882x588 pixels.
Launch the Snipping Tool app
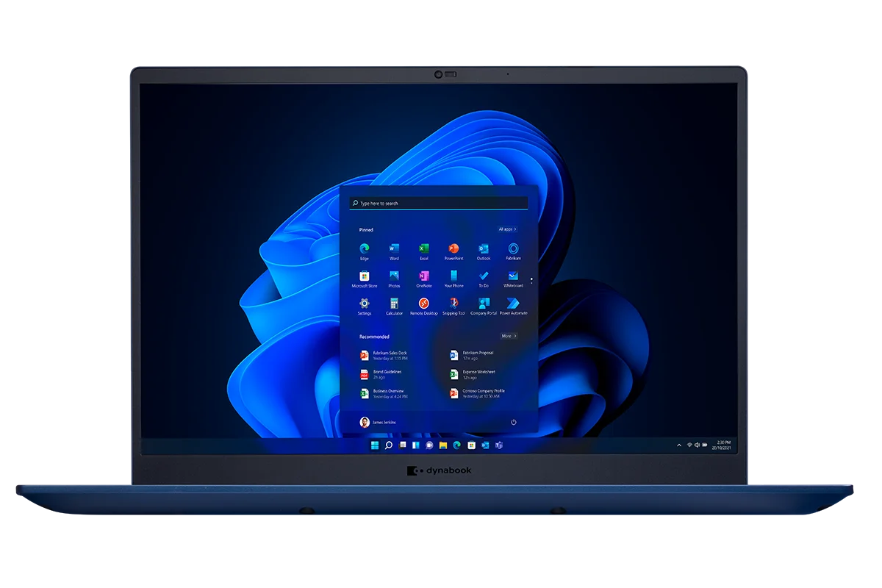tap(453, 304)
